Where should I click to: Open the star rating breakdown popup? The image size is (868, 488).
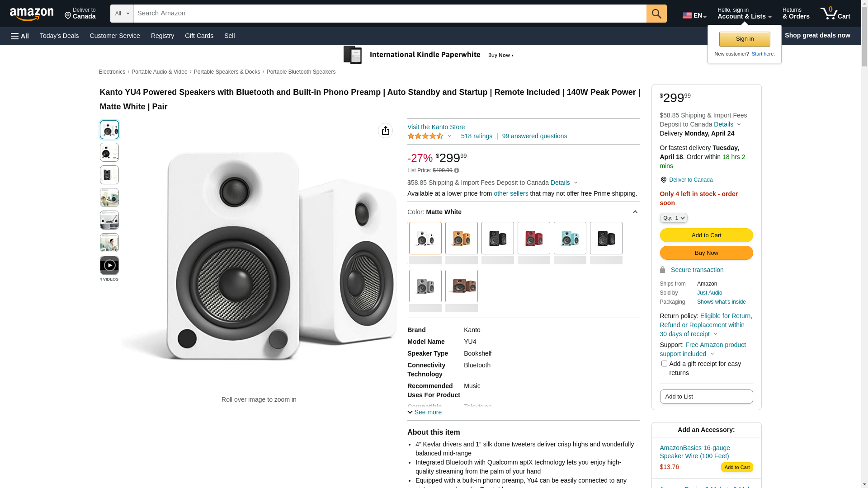point(429,136)
